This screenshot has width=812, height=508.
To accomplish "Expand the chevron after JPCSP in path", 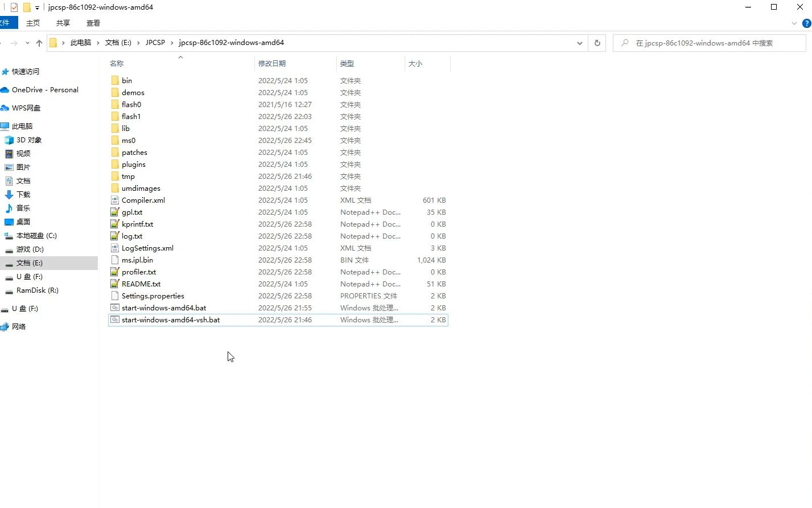I will pyautogui.click(x=172, y=43).
